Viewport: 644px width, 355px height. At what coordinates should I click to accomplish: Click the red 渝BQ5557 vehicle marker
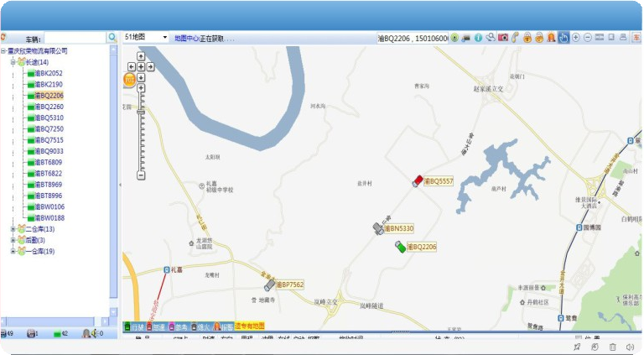pos(418,180)
